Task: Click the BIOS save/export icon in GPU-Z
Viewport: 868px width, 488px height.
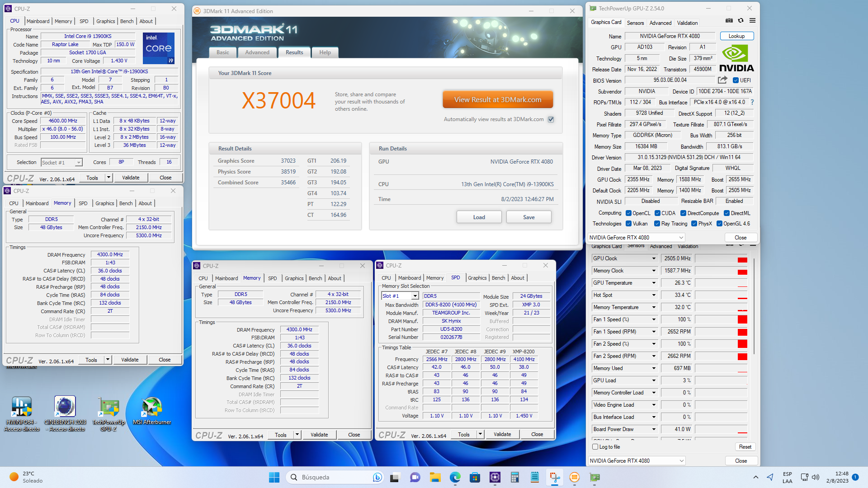Action: [x=722, y=80]
